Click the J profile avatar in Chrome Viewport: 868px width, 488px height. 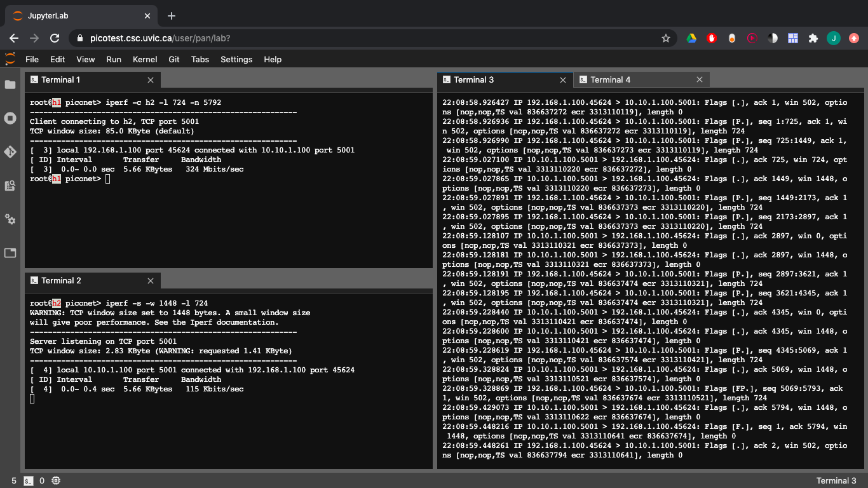click(833, 38)
